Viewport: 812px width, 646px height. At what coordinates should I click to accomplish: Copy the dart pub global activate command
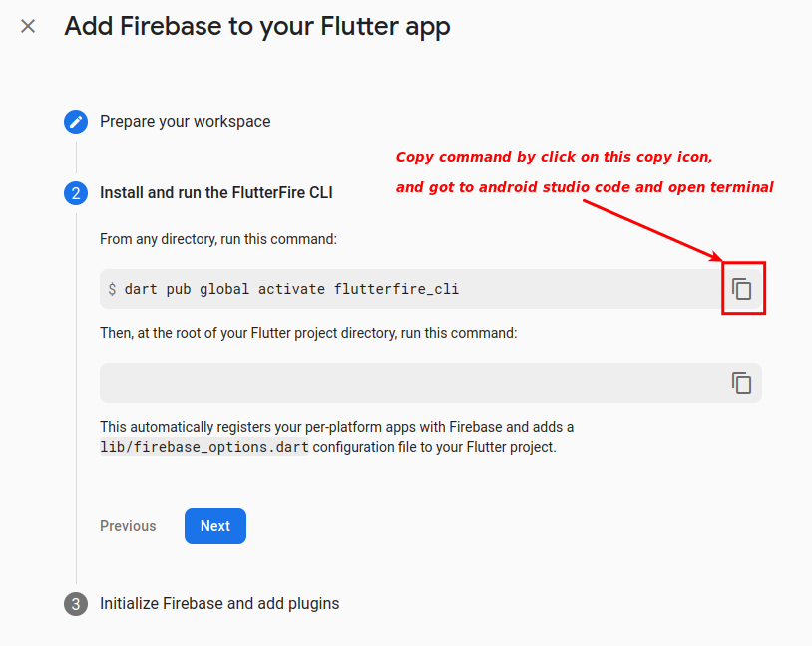coord(741,289)
